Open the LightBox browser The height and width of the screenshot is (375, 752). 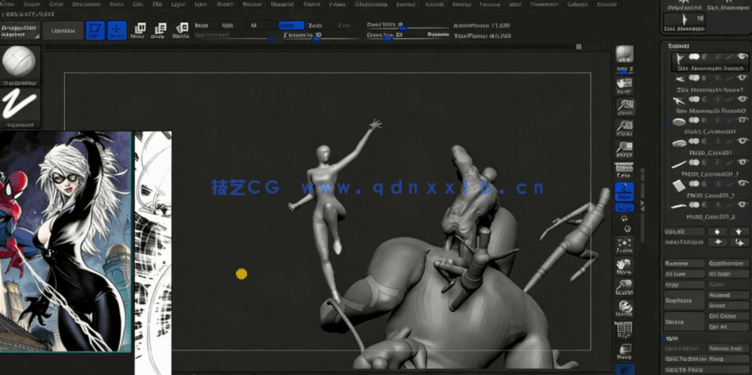pyautogui.click(x=63, y=31)
